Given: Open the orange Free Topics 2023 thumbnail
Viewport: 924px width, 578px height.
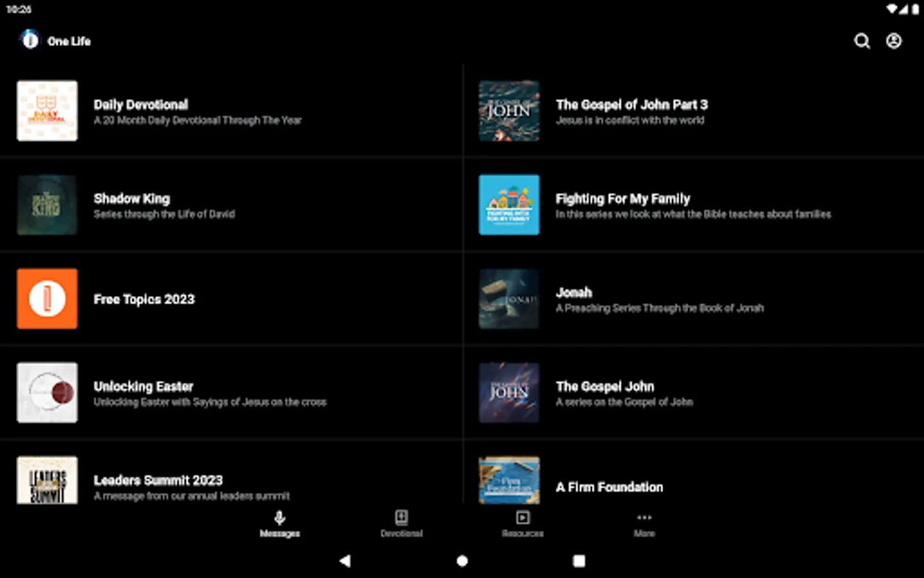Looking at the screenshot, I should (x=47, y=299).
